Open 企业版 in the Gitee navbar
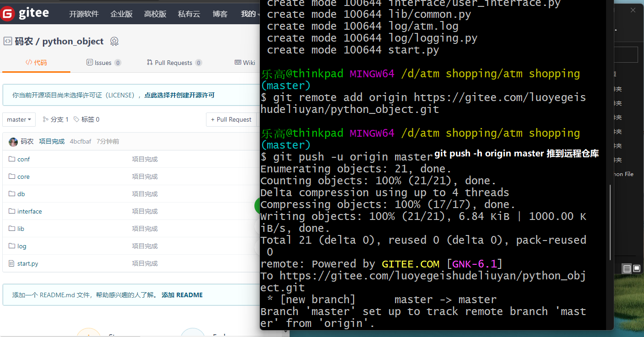The width and height of the screenshot is (644, 337). 121,14
